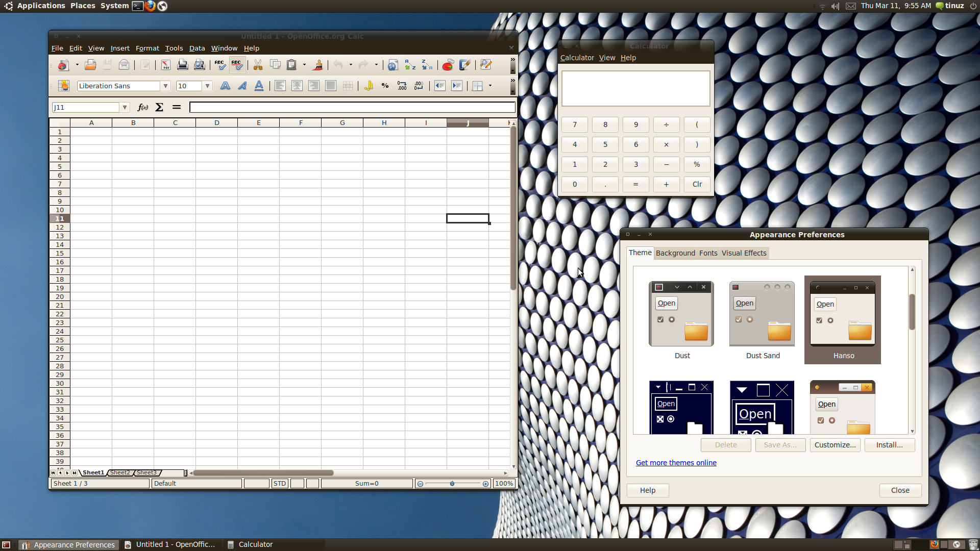Image resolution: width=980 pixels, height=551 pixels.
Task: Click the Sort Descending Z-A icon
Action: [x=427, y=65]
